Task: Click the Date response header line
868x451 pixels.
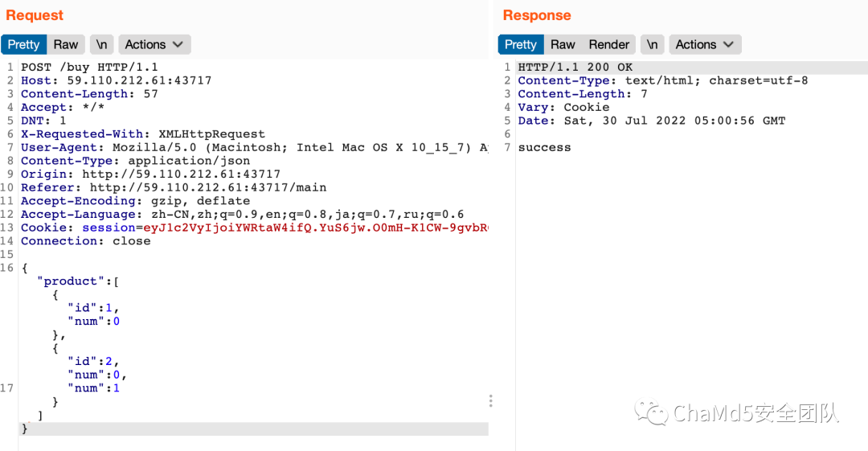Action: 652,121
